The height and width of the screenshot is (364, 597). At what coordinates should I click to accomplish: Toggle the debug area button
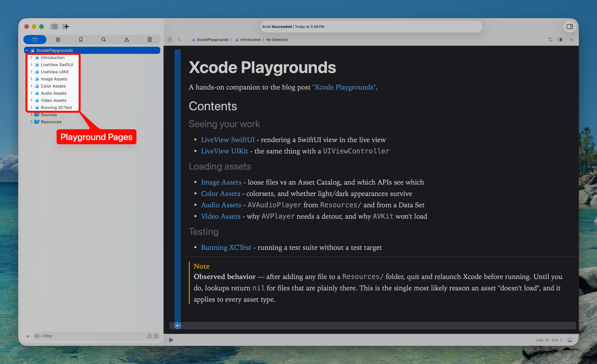[570, 340]
